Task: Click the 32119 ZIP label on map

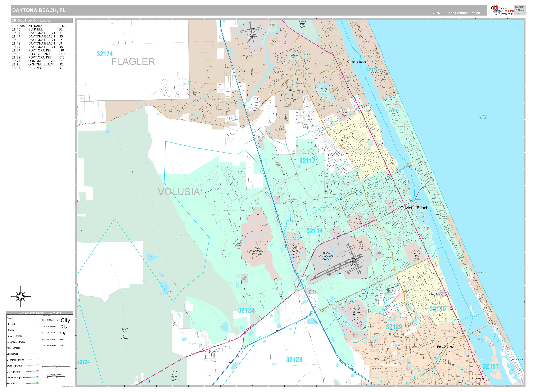Action: coord(438,309)
